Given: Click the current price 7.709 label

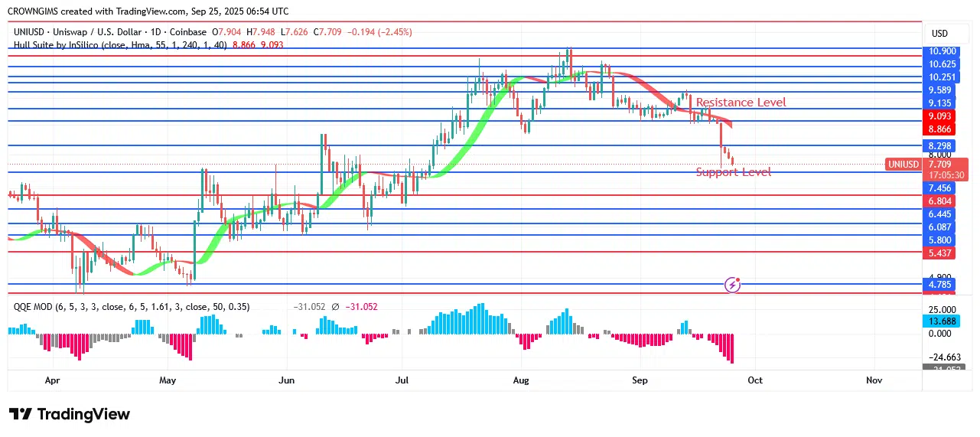Looking at the screenshot, I should click(x=941, y=164).
